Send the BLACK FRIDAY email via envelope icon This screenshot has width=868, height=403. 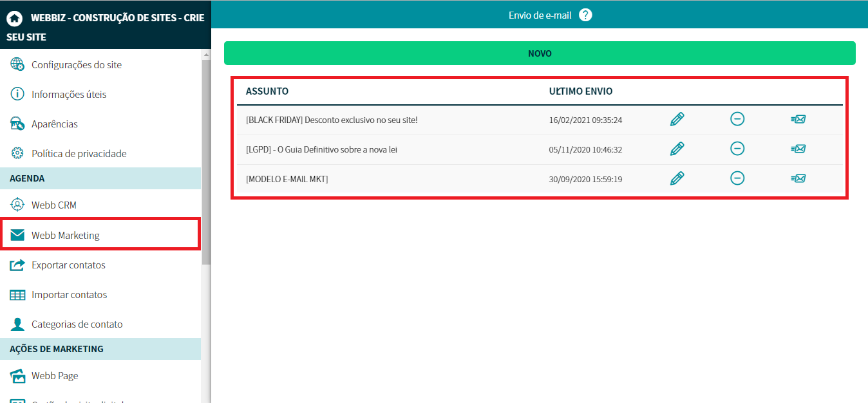click(798, 119)
